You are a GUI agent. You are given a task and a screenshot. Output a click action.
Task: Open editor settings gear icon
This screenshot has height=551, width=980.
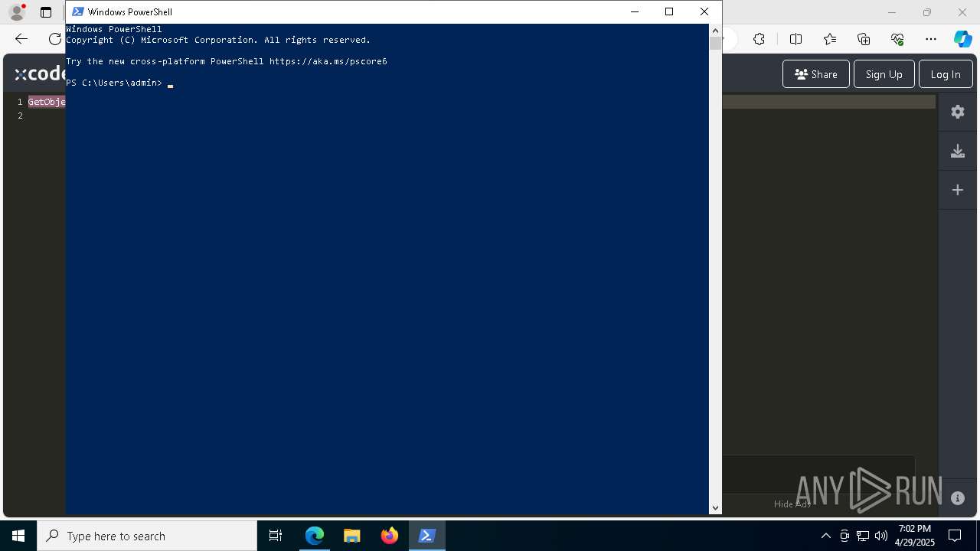click(958, 112)
